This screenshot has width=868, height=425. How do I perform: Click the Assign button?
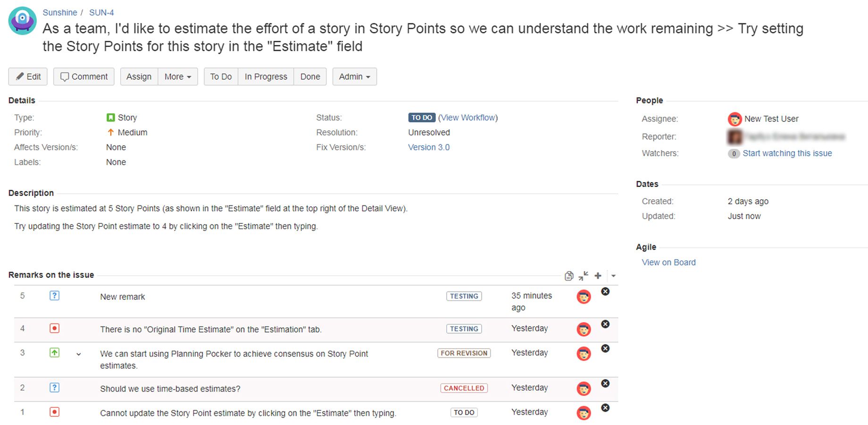(x=139, y=76)
